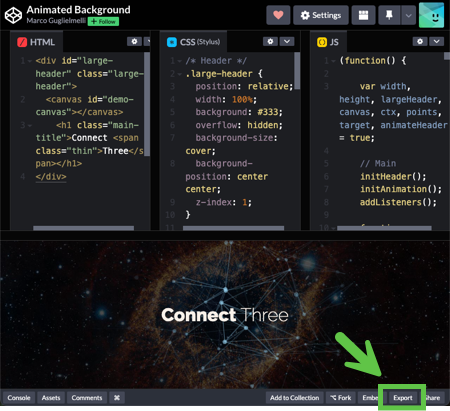Click the HTML editor horizontal scrollbar

click(84, 228)
